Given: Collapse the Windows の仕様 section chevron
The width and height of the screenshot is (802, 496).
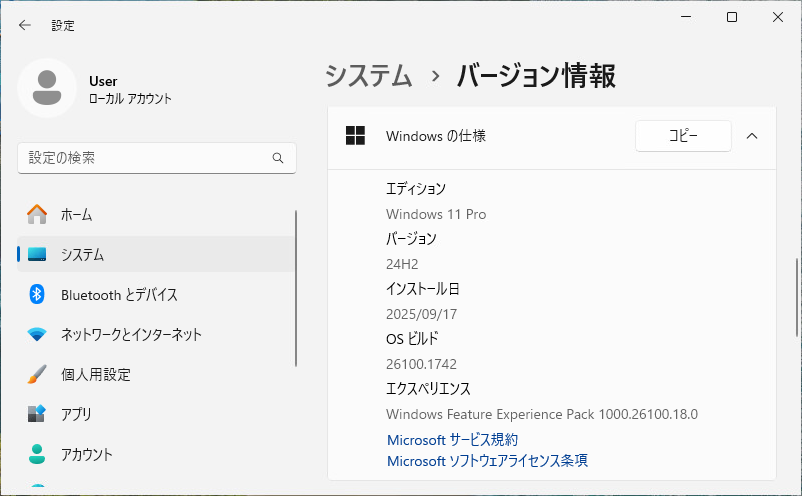Looking at the screenshot, I should [752, 136].
